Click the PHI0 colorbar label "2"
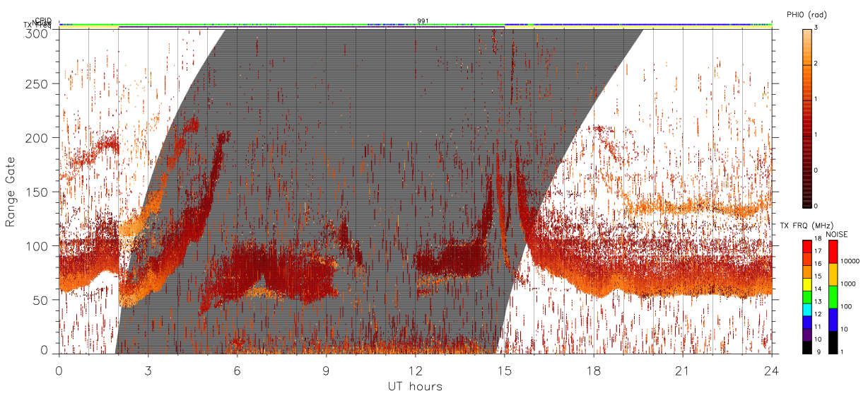 (x=816, y=64)
